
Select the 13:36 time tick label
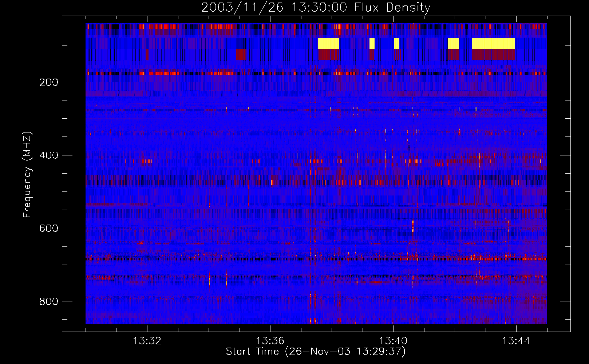[270, 341]
